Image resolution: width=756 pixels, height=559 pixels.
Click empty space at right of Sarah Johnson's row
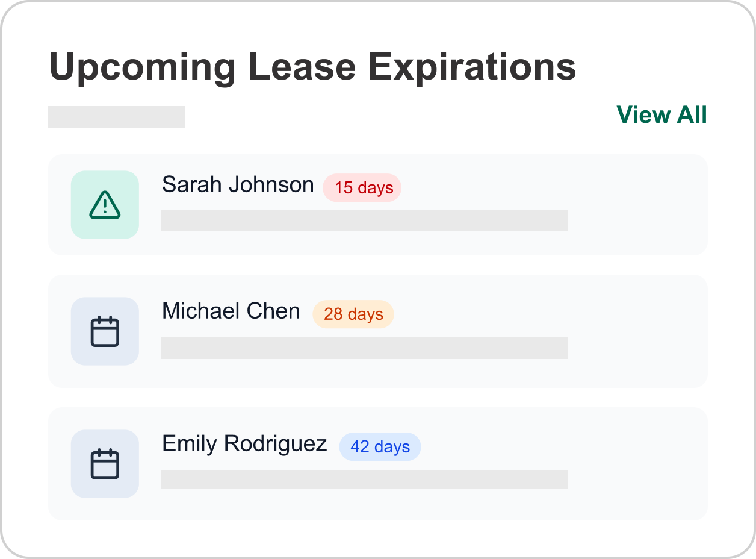638,205
